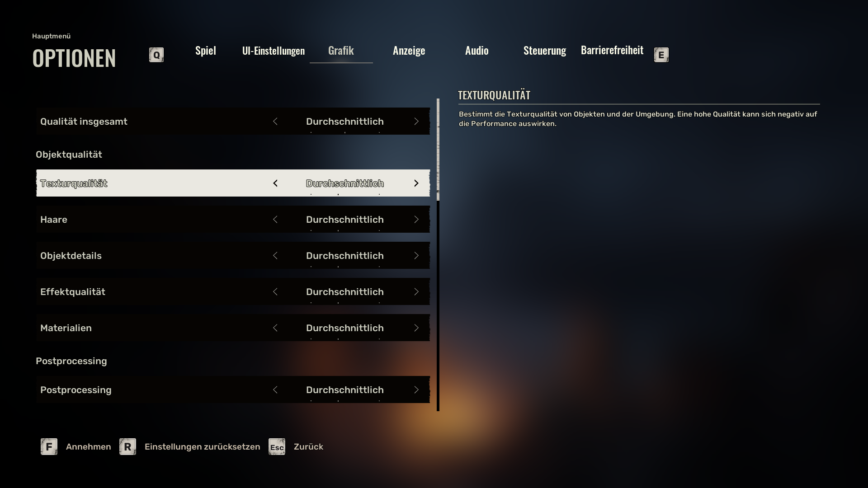The image size is (868, 488).
Task: Click the settings list scrollbar
Action: [438, 255]
